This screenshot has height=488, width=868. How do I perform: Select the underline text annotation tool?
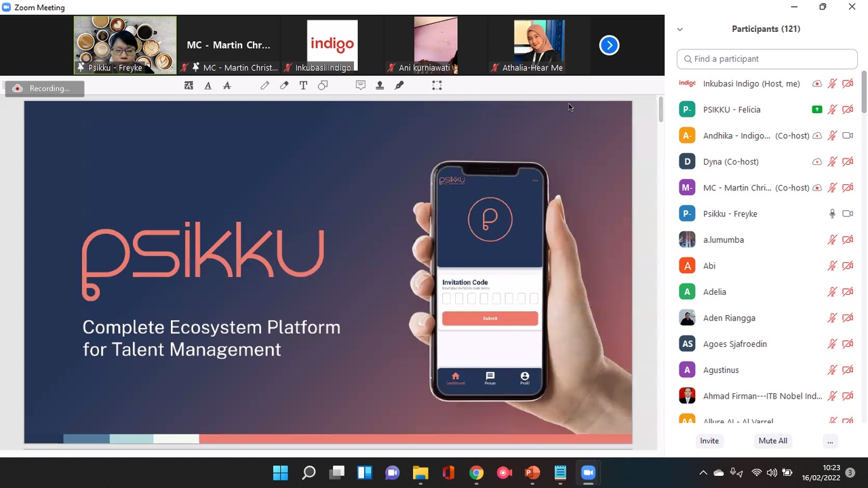pyautogui.click(x=208, y=85)
